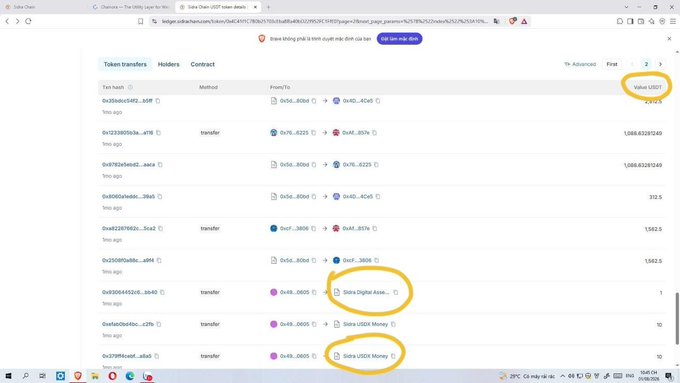This screenshot has height=383, width=680.
Task: Click the value 1 in the bb40 row
Action: [x=661, y=293]
